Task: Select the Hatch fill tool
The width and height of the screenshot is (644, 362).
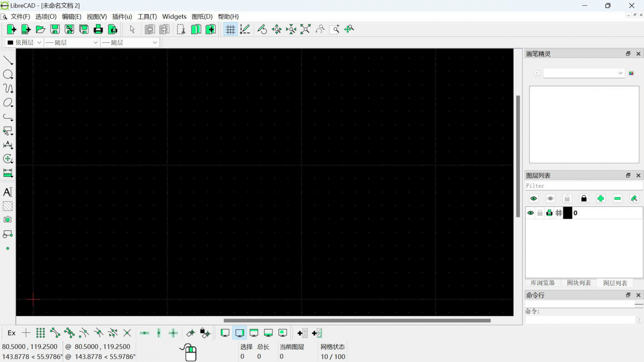Action: (x=8, y=206)
